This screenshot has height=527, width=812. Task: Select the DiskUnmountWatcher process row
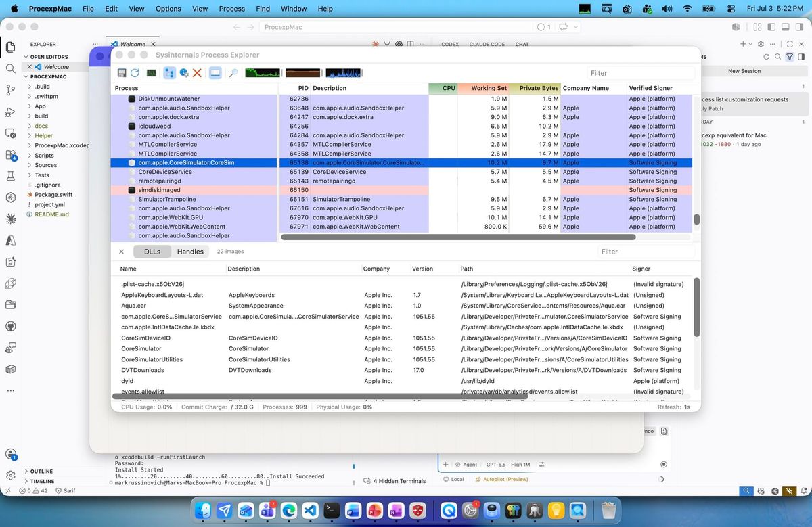401,99
